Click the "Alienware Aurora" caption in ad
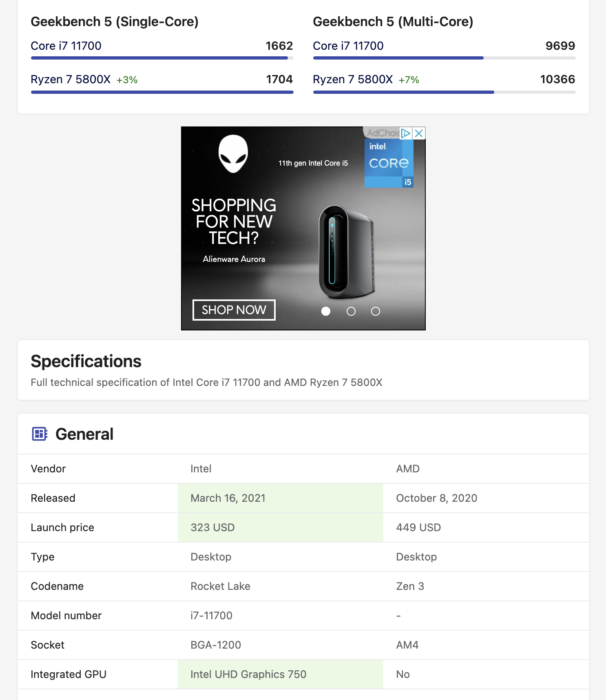Screen dimensions: 606x700 pos(234,259)
